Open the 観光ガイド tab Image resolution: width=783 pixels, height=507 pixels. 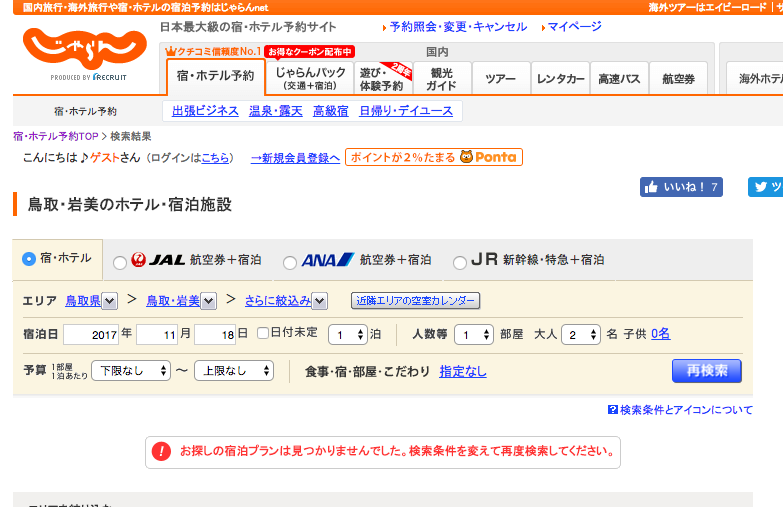point(442,78)
